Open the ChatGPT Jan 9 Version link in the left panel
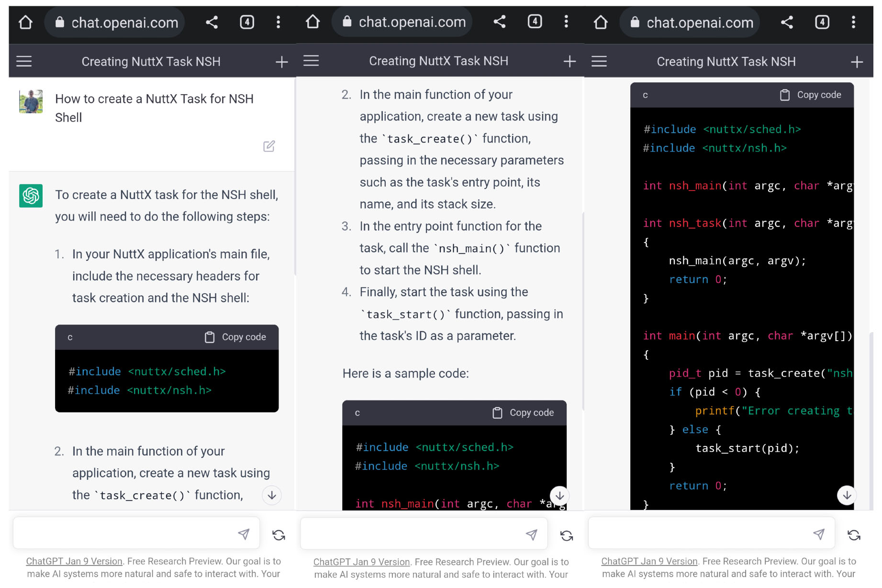Image resolution: width=882 pixels, height=588 pixels. click(74, 561)
